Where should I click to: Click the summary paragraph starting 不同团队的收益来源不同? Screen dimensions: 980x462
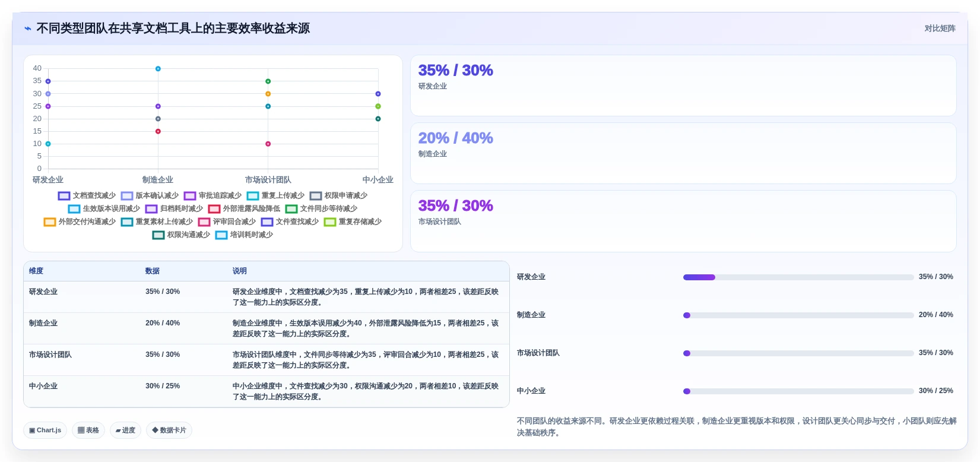[737, 427]
